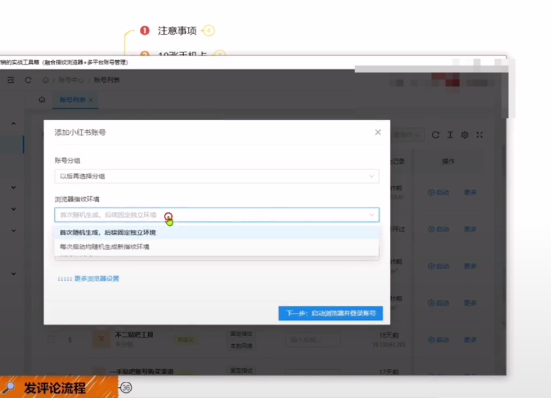
Task: Click the IP address 39.130.63.203
Action: coord(389,345)
